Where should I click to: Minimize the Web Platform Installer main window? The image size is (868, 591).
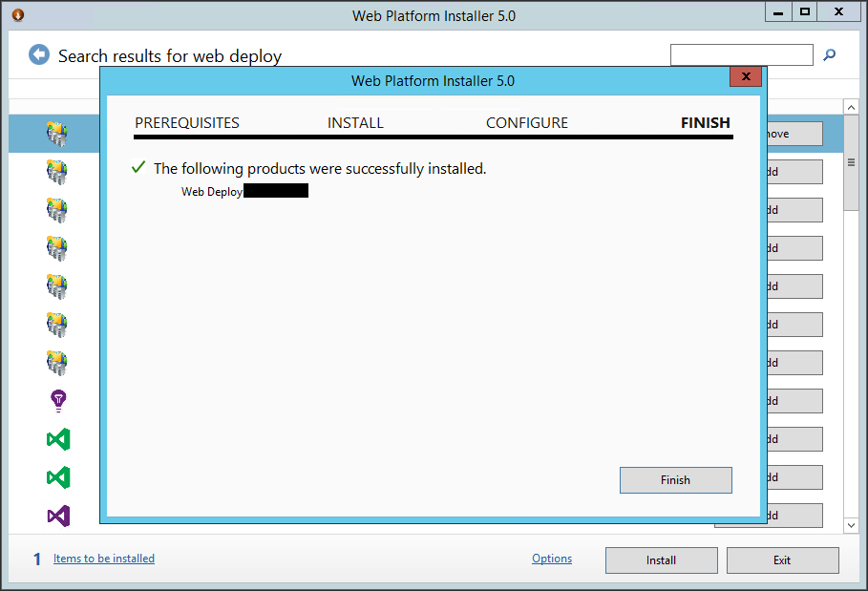pyautogui.click(x=778, y=11)
